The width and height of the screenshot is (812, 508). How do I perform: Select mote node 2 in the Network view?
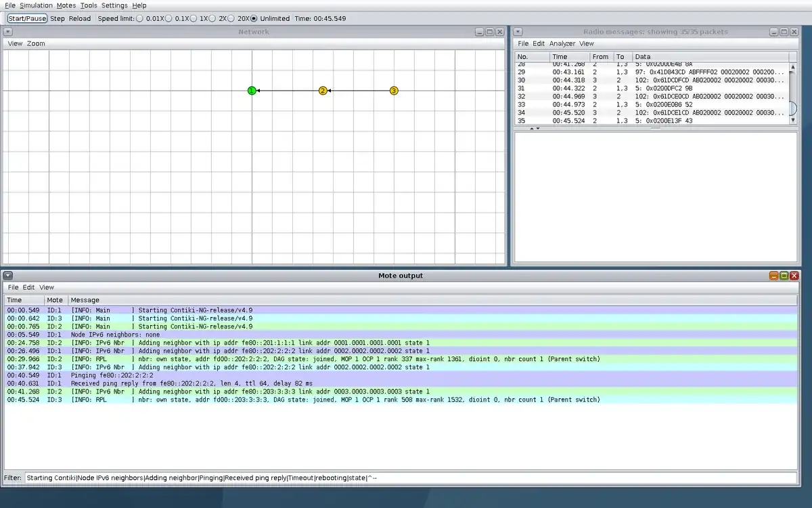323,91
